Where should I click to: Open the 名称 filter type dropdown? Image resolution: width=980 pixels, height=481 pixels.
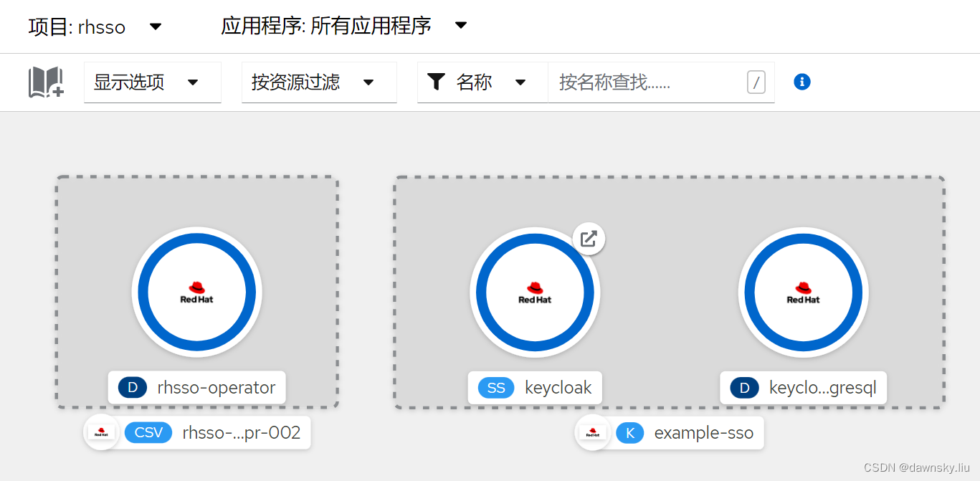point(482,82)
